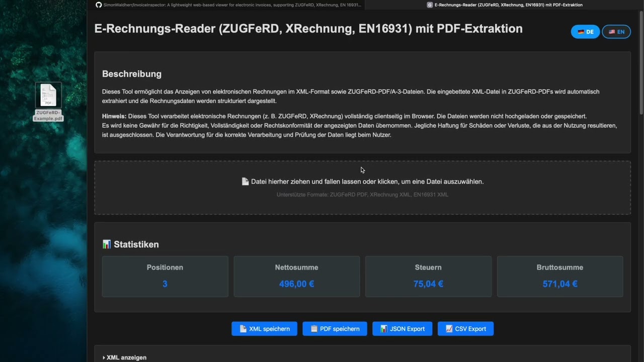Click the Nettosumme value 496,00 €
644x362 pixels.
click(297, 284)
